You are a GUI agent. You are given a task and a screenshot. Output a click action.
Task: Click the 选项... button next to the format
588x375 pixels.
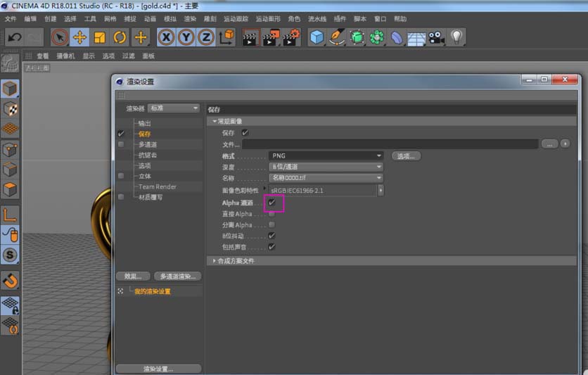click(406, 155)
